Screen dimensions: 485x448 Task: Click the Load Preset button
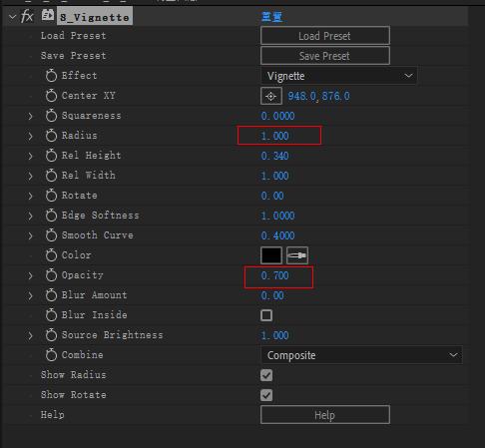pyautogui.click(x=325, y=36)
